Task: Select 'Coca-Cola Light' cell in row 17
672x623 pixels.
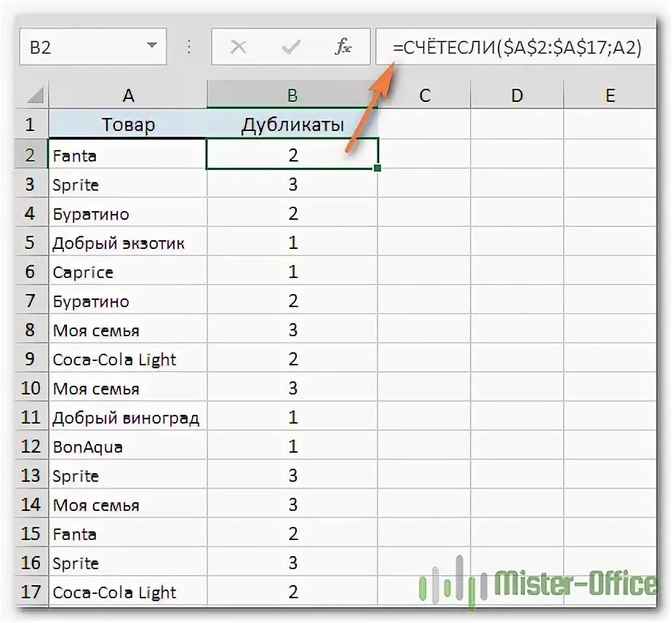Action: [x=128, y=591]
